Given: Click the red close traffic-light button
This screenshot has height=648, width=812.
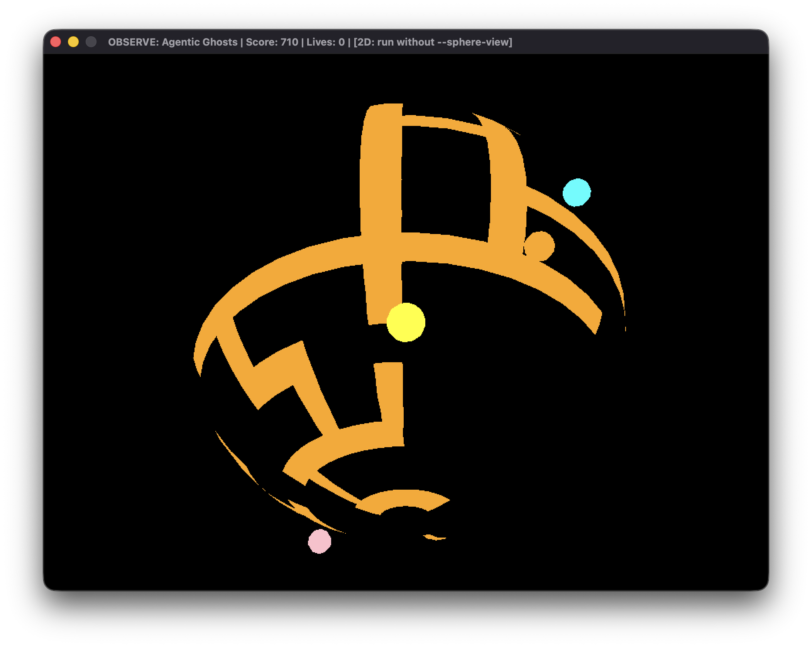Looking at the screenshot, I should pos(56,42).
